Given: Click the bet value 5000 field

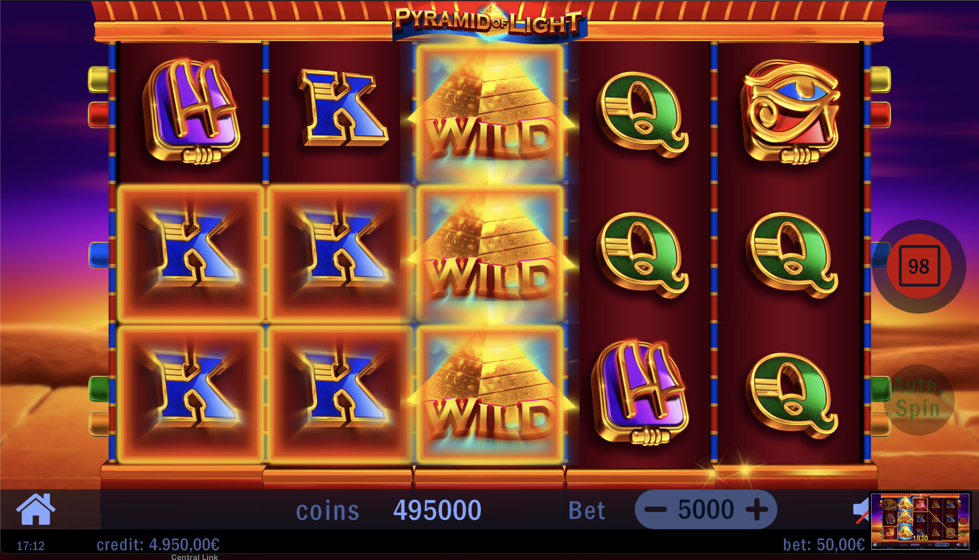Looking at the screenshot, I should (x=706, y=510).
